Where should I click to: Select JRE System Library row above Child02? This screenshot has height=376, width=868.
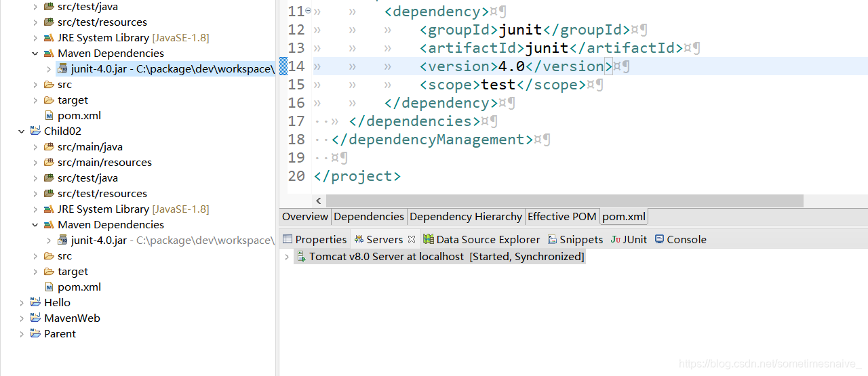point(133,37)
